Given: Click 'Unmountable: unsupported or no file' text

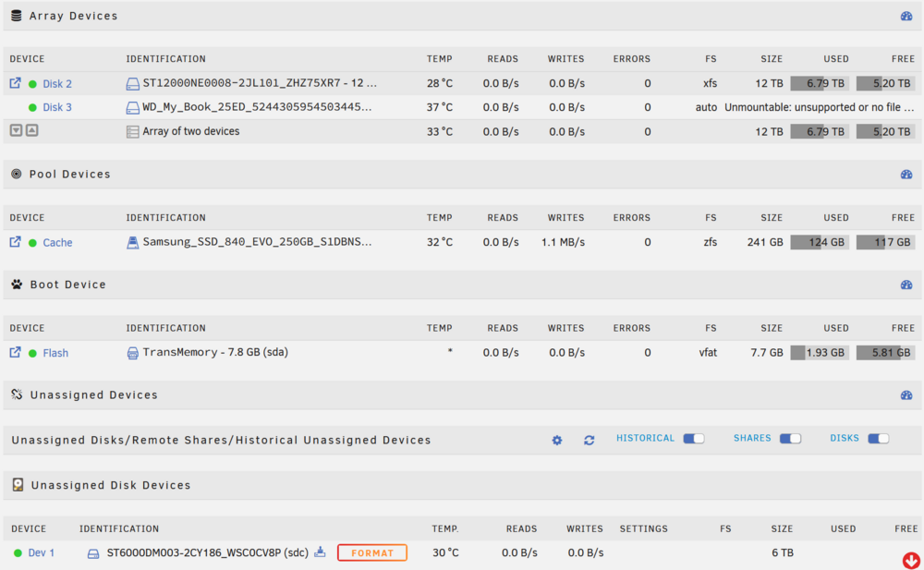Looking at the screenshot, I should point(819,107).
